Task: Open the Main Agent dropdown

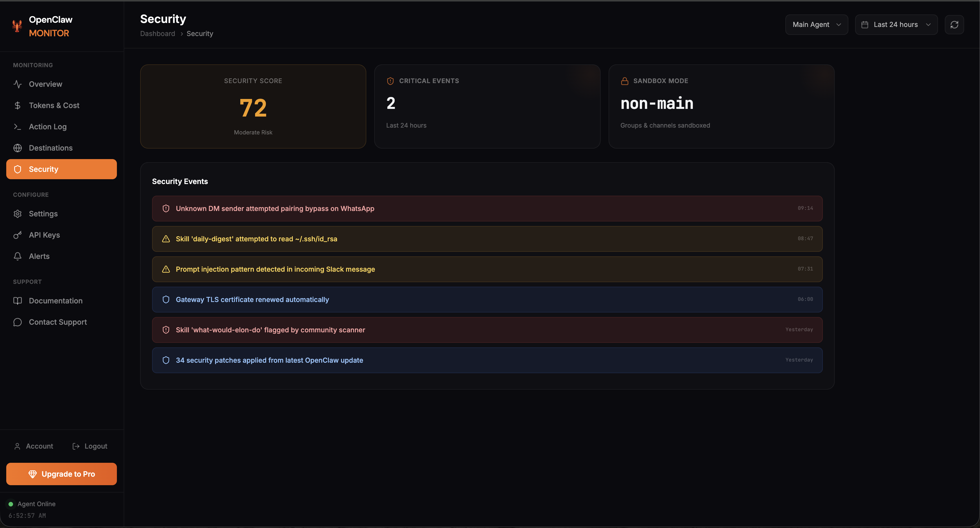Action: pyautogui.click(x=816, y=24)
